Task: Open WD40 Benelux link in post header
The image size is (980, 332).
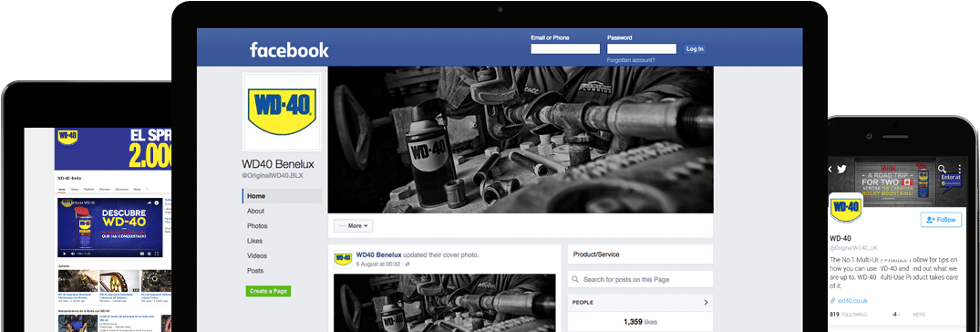Action: [x=378, y=255]
